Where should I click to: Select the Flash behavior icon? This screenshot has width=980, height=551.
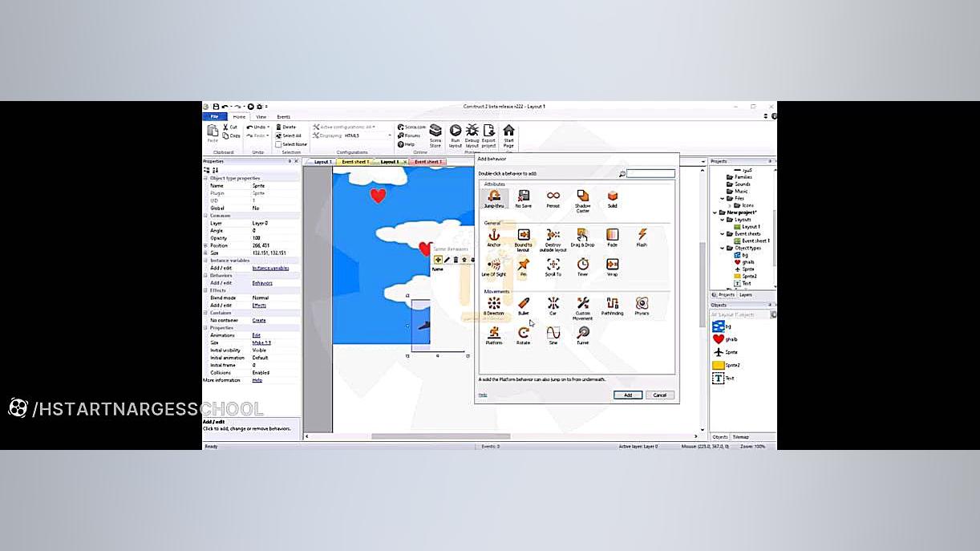point(642,237)
